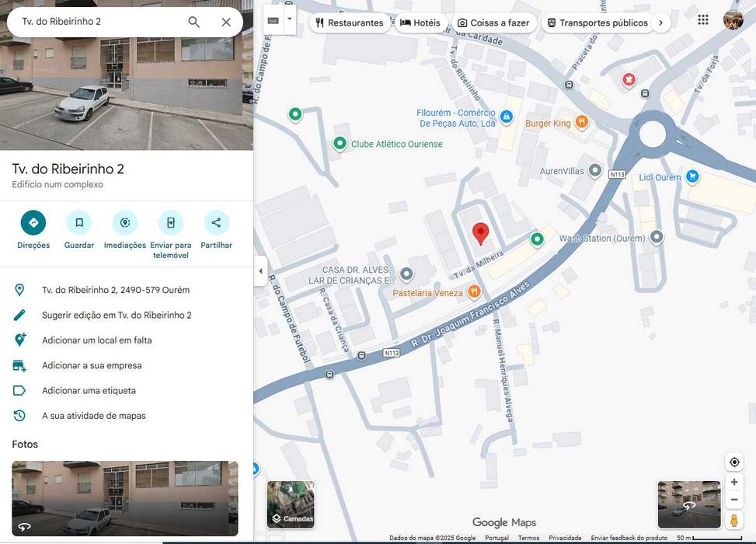Filter map by Restaurantes
The image size is (756, 544).
(350, 23)
